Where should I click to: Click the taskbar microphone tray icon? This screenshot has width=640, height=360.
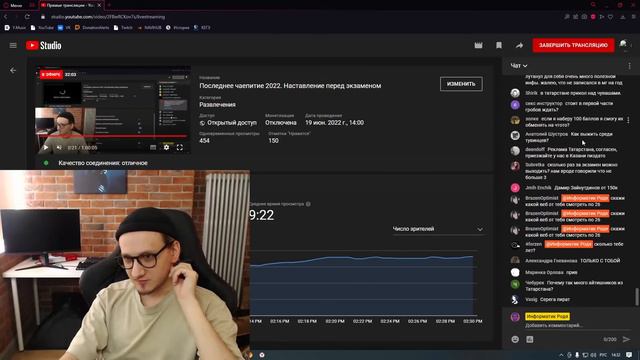point(577,355)
